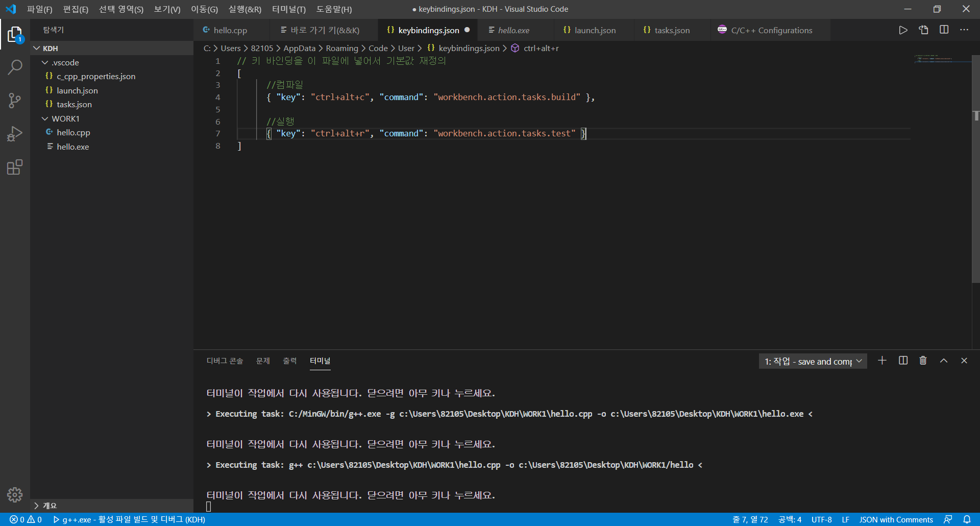Image resolution: width=980 pixels, height=526 pixels.
Task: Open Run and Debug view
Action: 15,134
